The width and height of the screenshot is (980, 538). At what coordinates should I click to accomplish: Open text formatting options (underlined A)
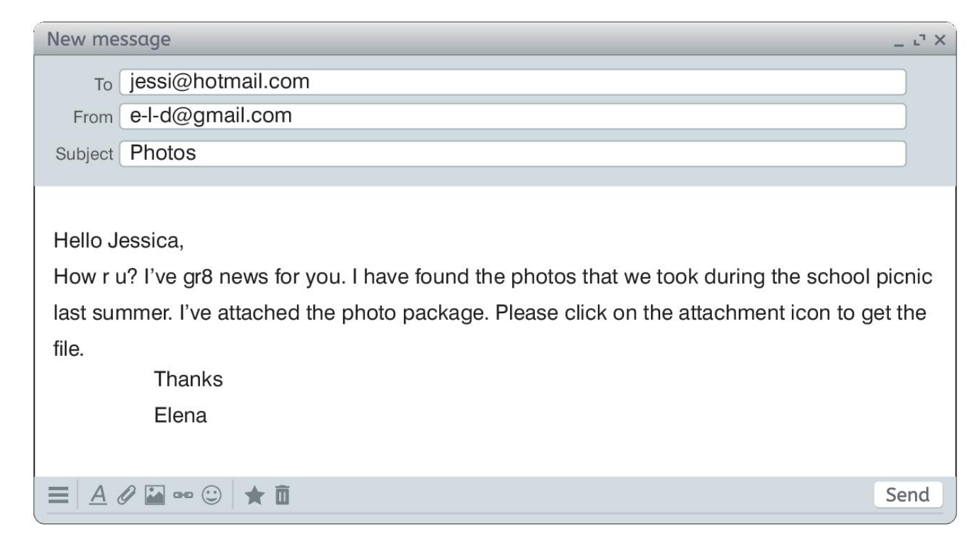coord(98,495)
